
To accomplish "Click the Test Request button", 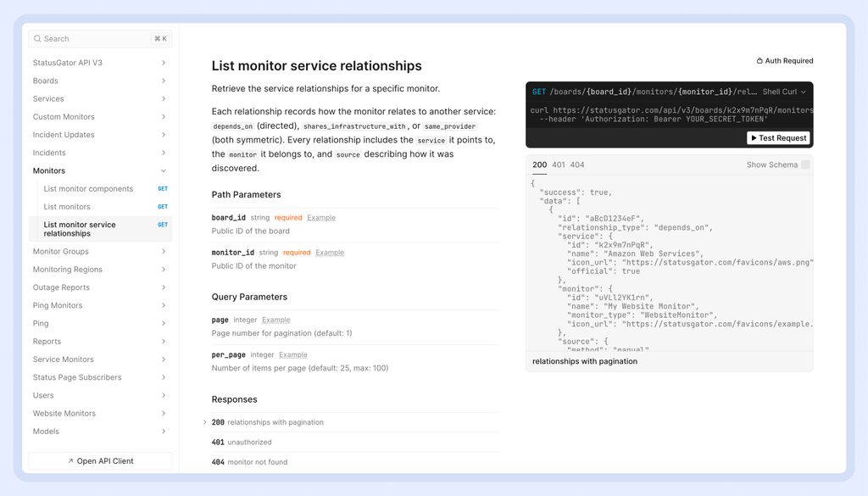I will (x=778, y=138).
